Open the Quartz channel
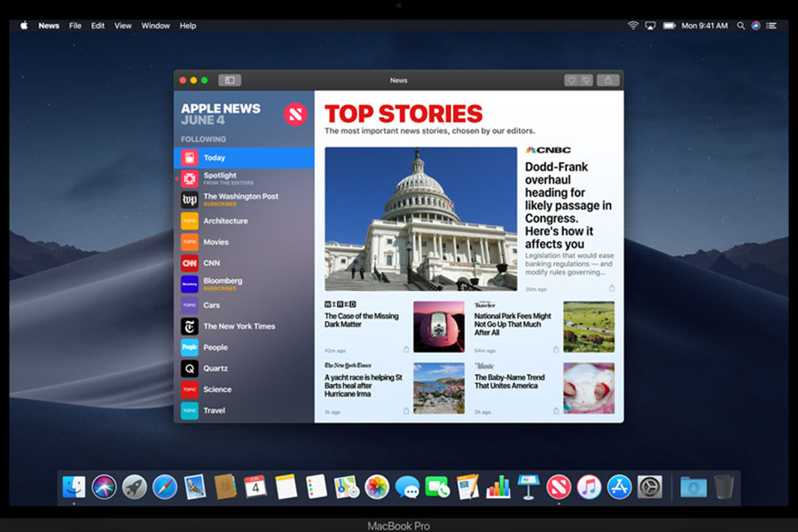Image resolution: width=798 pixels, height=532 pixels. pyautogui.click(x=245, y=368)
